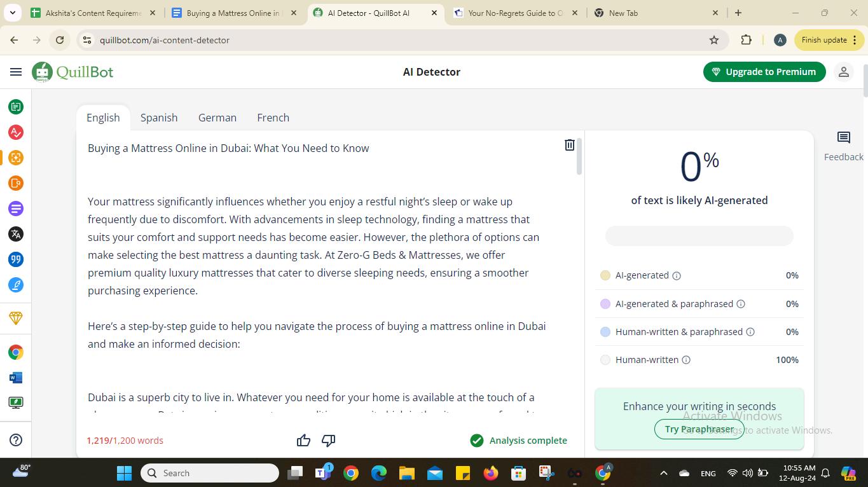Screen dimensions: 868x487
Task: Click the Human-written & paraphrased color dot
Action: click(x=605, y=332)
